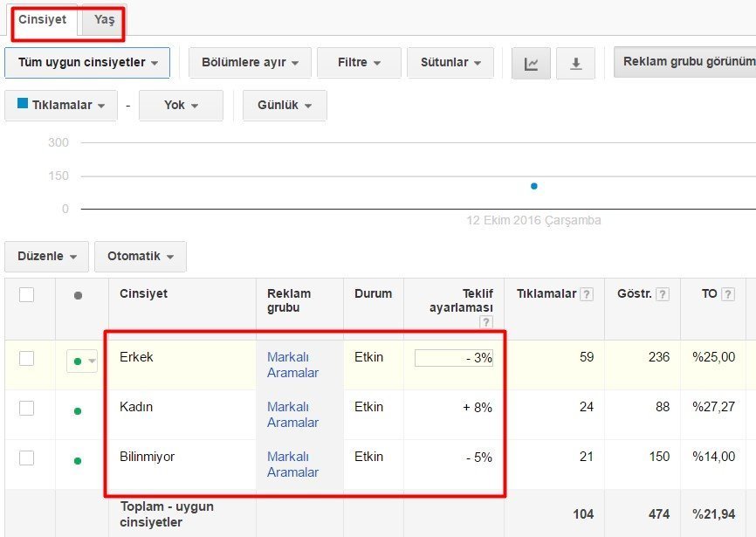
Task: Click green status dot in Kadın row
Action: point(78,411)
